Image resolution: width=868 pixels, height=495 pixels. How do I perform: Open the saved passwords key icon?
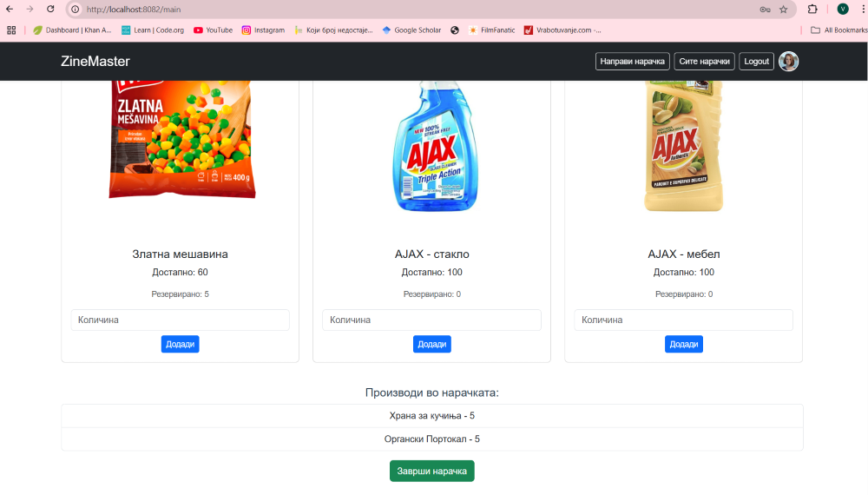(x=765, y=10)
